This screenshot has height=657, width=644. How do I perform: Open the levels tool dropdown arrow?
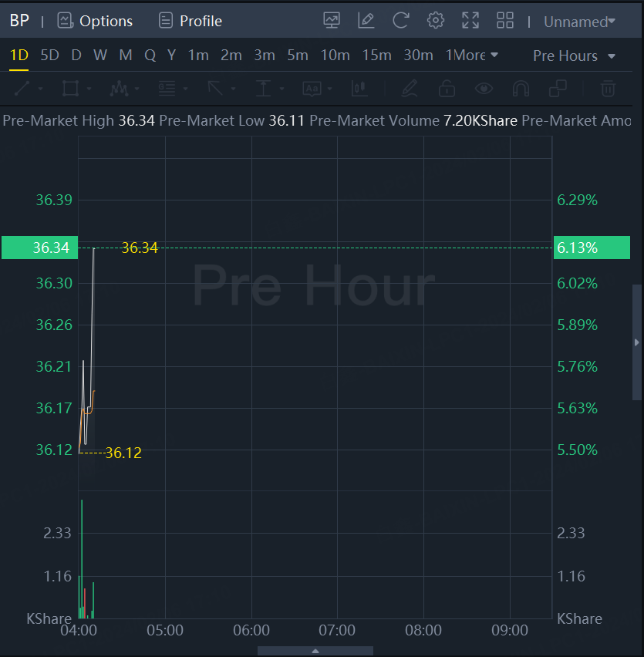tap(185, 89)
